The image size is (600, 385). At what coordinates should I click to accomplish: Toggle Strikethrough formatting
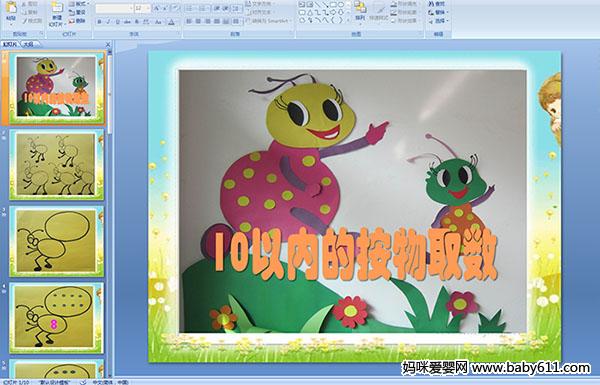(x=127, y=22)
